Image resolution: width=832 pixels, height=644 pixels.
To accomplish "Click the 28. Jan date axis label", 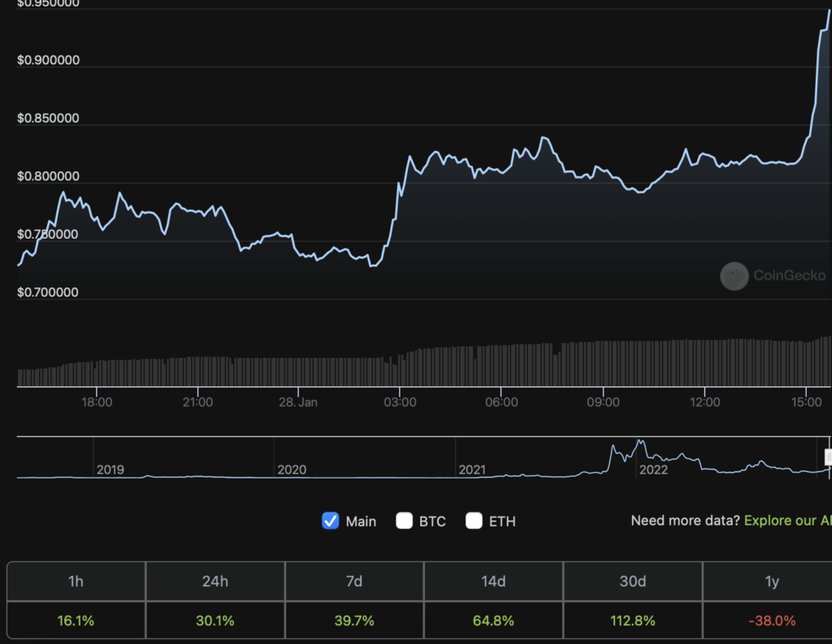I will coord(298,402).
